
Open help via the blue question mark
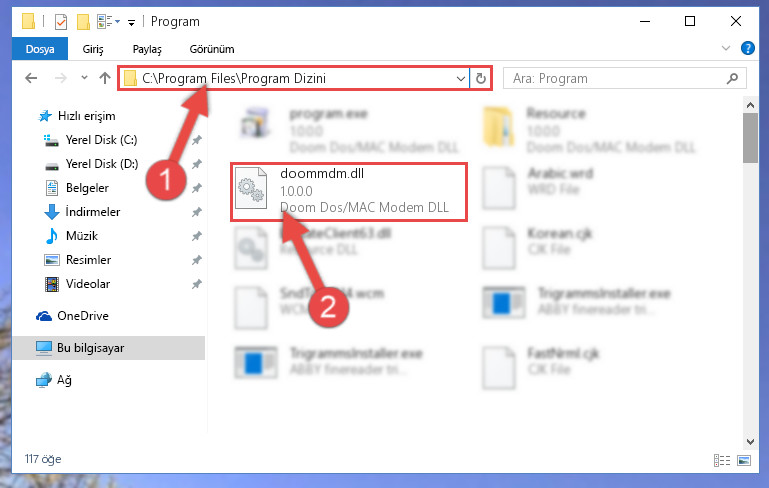tap(747, 48)
